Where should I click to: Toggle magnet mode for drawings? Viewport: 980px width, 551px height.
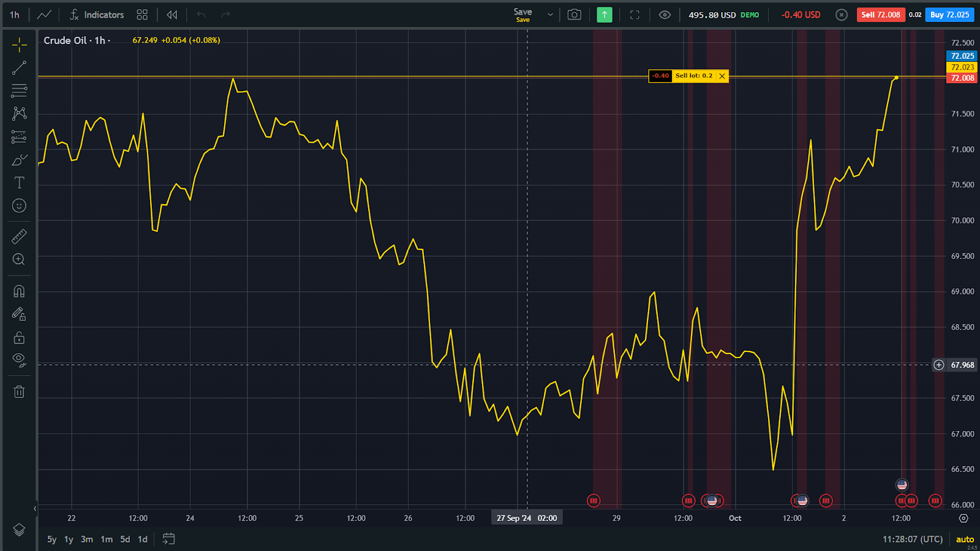[19, 291]
